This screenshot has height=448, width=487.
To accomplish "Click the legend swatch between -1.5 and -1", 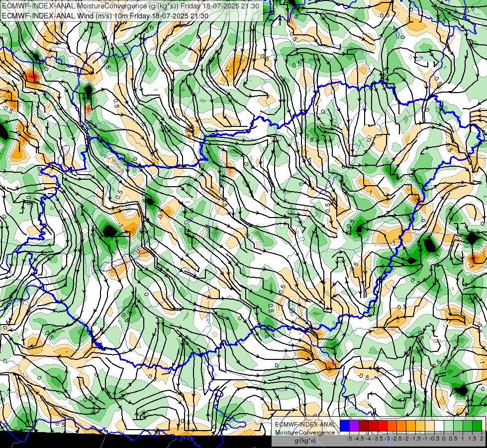I will (420, 426).
